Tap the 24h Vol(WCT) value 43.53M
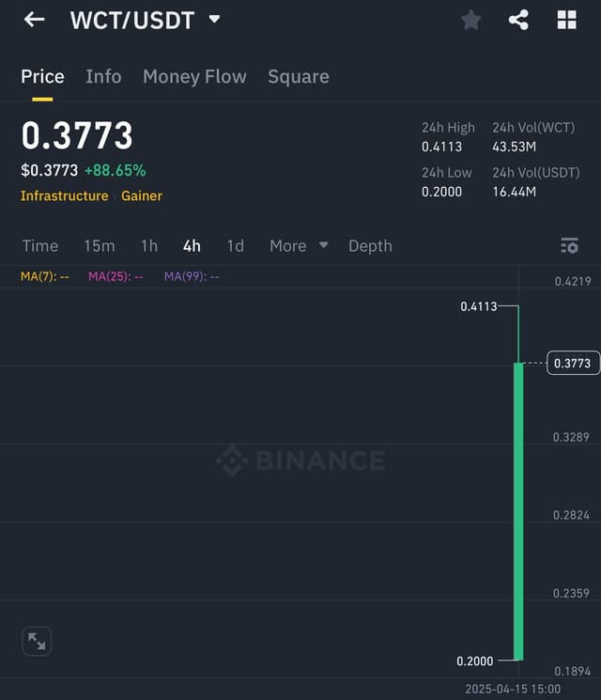601x700 pixels. tap(514, 147)
